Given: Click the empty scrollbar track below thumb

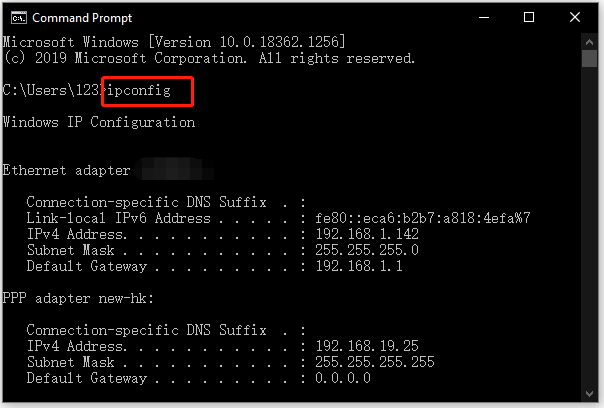Looking at the screenshot, I should click(589, 227).
